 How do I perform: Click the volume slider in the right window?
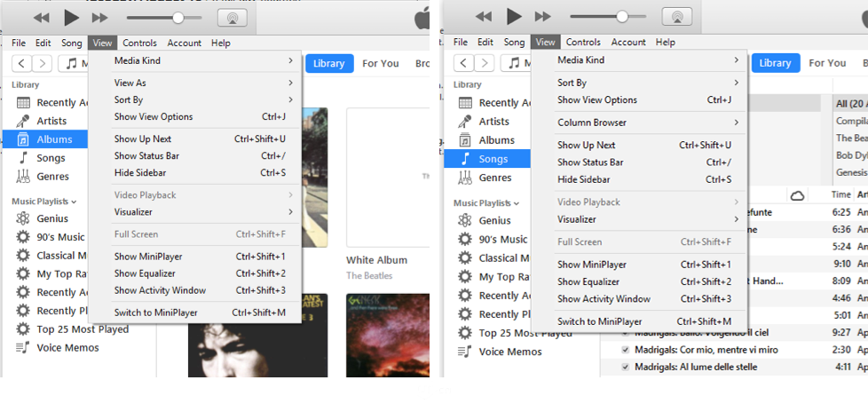pos(608,17)
